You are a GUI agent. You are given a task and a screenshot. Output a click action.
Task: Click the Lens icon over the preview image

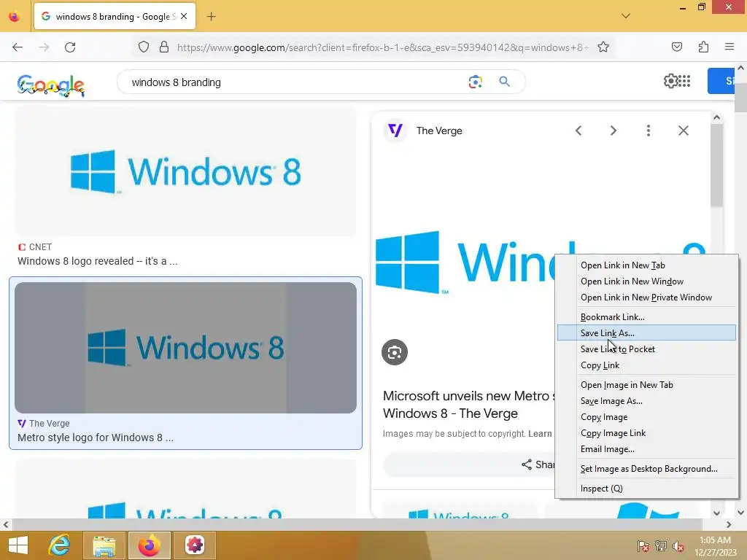point(395,352)
